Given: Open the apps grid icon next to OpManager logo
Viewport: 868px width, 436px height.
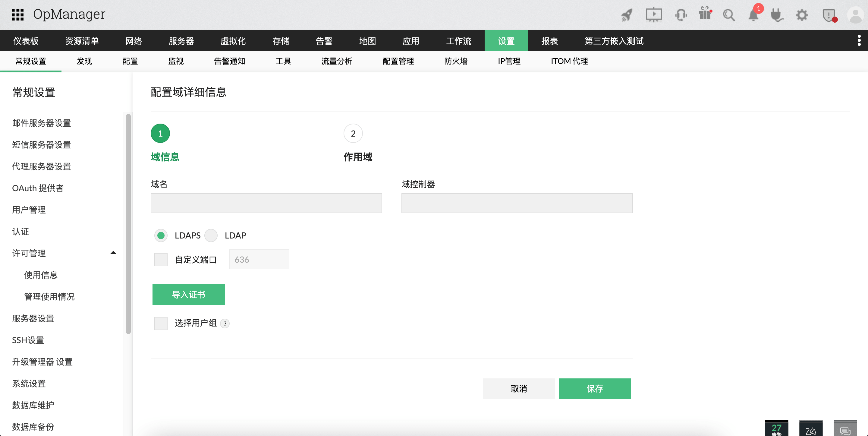Looking at the screenshot, I should pyautogui.click(x=18, y=14).
